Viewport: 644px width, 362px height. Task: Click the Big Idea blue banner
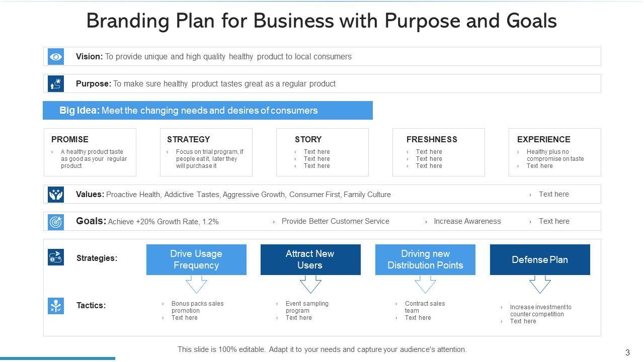pyautogui.click(x=207, y=111)
